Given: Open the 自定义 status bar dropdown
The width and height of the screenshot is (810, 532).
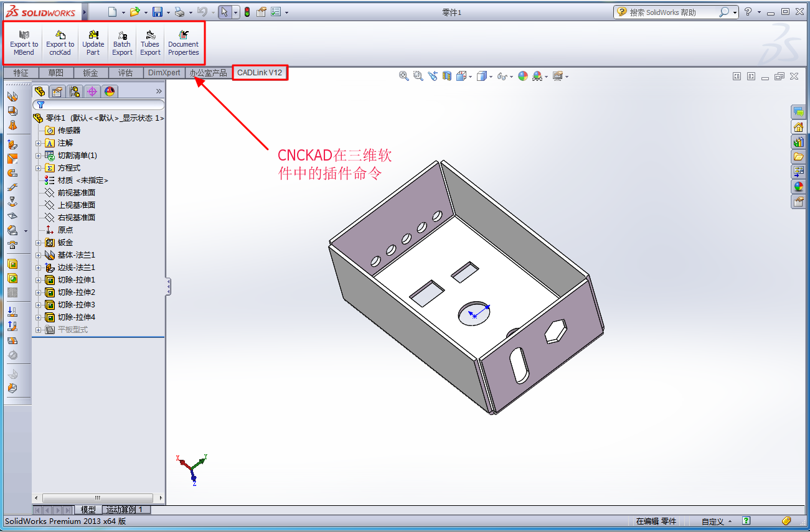Looking at the screenshot, I should [716, 521].
